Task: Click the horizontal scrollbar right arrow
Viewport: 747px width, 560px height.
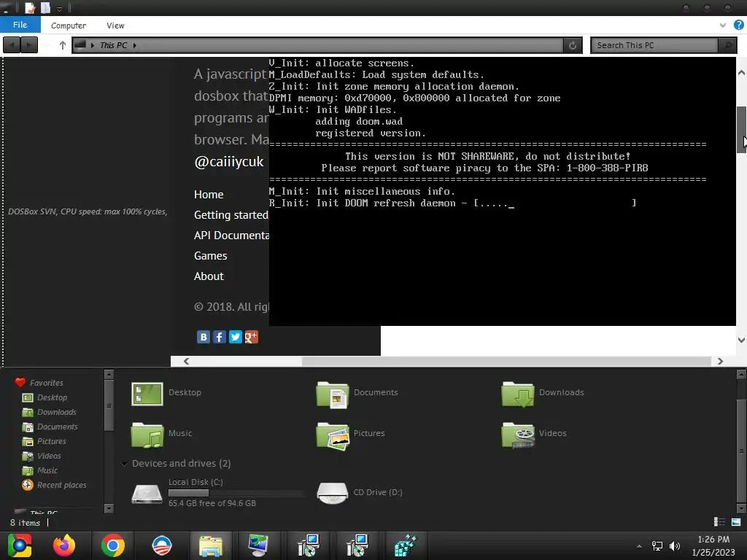Action: pos(720,362)
